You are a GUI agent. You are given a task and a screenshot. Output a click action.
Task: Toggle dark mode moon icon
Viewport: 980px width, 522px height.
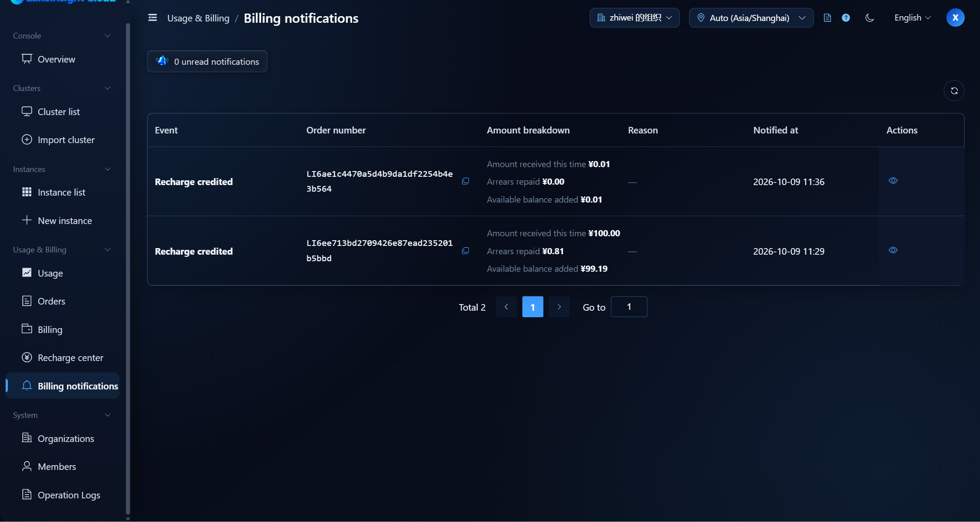click(x=869, y=18)
